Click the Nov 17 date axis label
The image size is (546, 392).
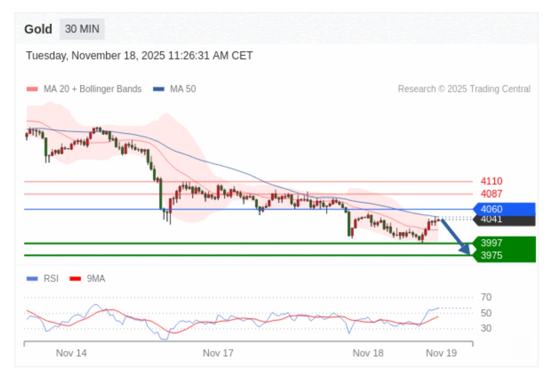point(218,353)
